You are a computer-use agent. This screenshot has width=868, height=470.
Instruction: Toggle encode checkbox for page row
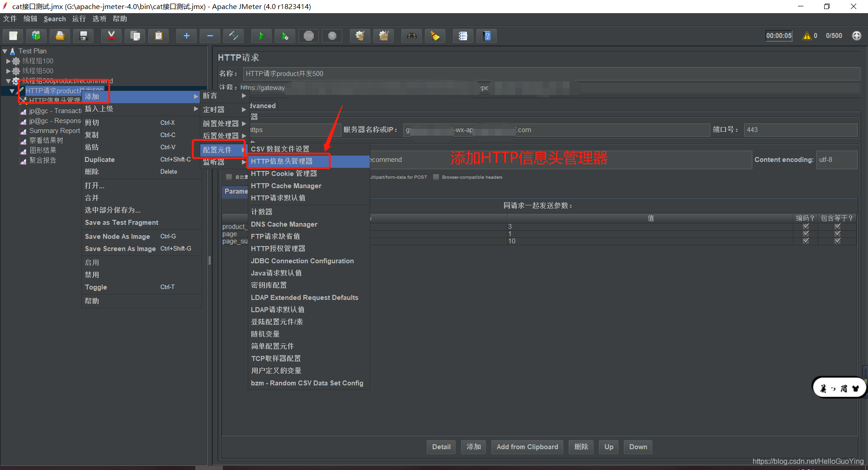[806, 234]
